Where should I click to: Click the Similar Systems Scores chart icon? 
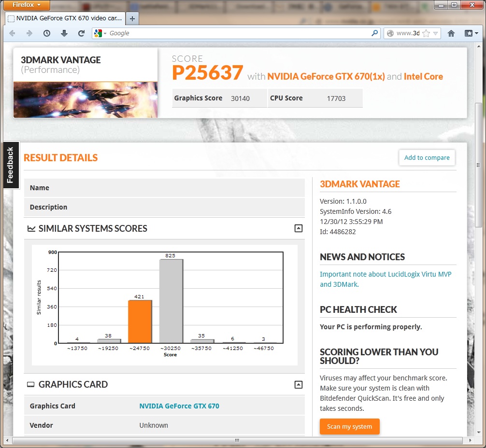tap(31, 229)
